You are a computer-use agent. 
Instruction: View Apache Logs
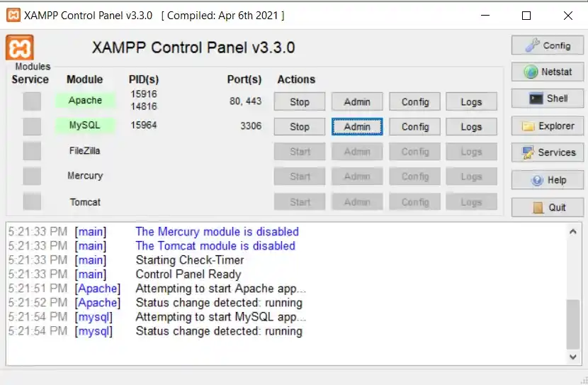[471, 101]
